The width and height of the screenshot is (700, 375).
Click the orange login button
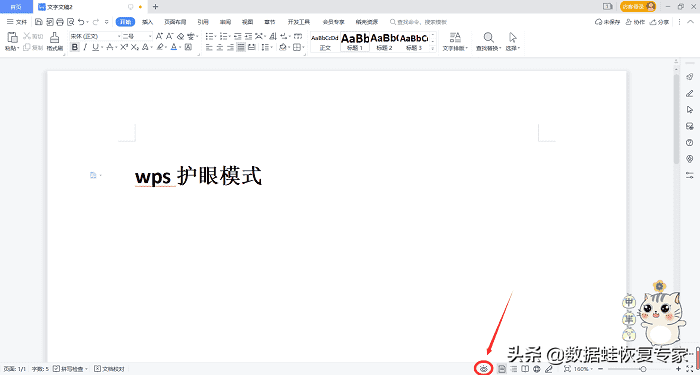coord(638,6)
